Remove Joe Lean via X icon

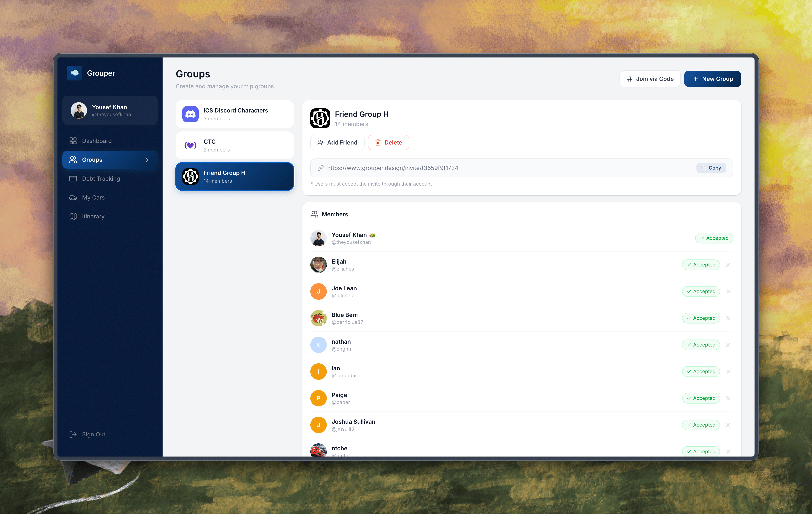pos(728,291)
